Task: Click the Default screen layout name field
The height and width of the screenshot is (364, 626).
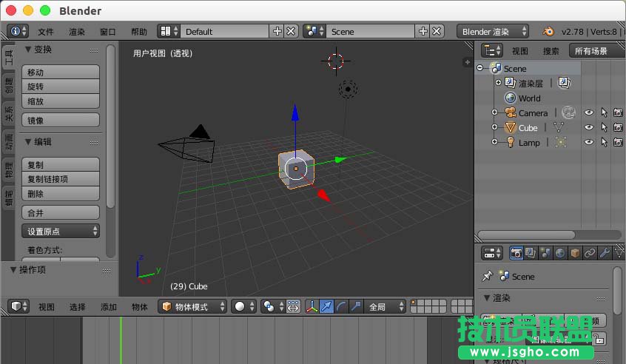Action: pyautogui.click(x=225, y=31)
